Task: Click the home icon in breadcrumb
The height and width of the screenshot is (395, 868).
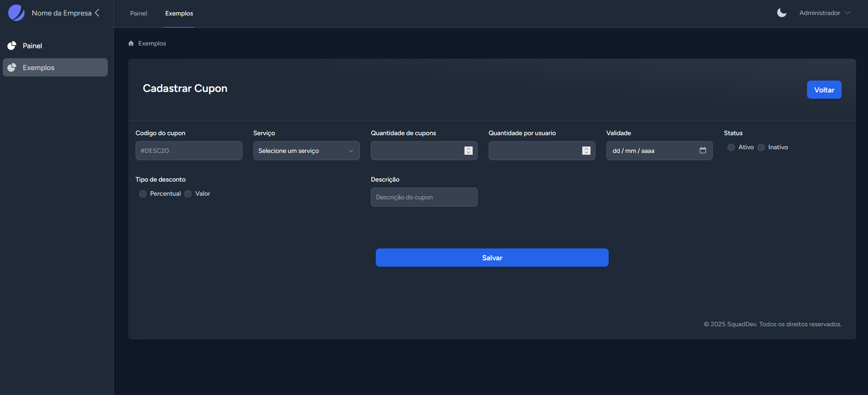Action: [131, 44]
